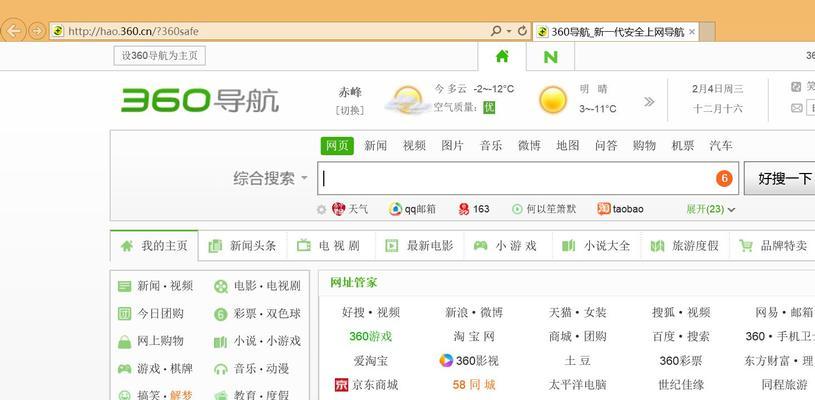Open the quick-links settings gear icon

coord(322,209)
